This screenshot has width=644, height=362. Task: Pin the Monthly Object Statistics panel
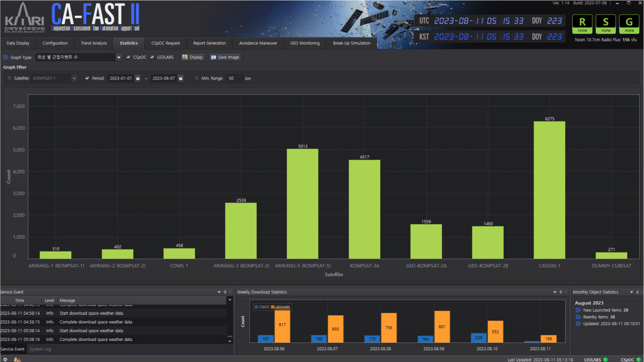pyautogui.click(x=637, y=292)
